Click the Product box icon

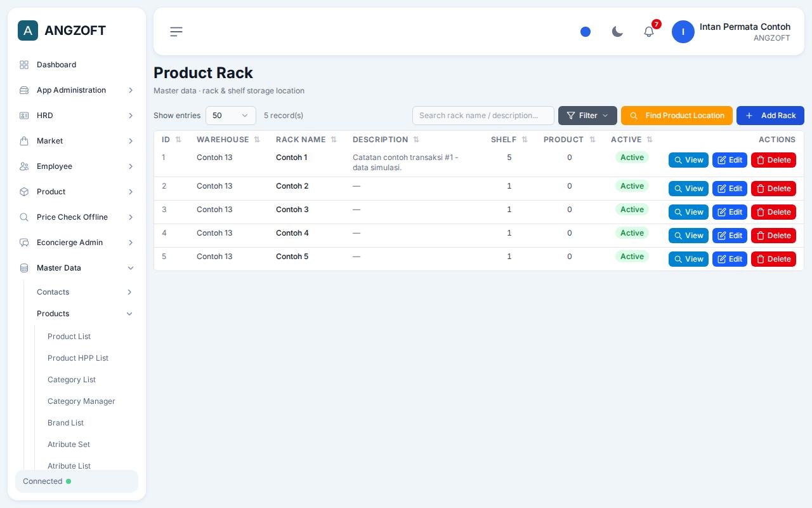tap(24, 192)
